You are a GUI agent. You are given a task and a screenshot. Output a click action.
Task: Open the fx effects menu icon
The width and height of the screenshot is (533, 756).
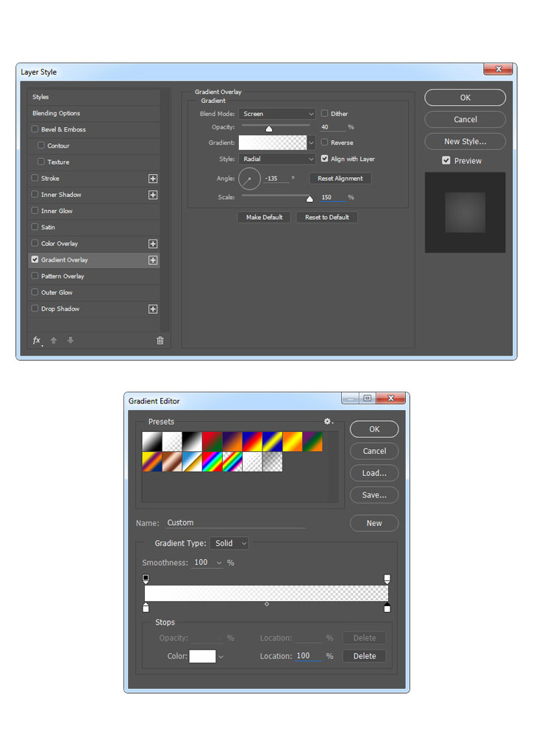(x=37, y=340)
